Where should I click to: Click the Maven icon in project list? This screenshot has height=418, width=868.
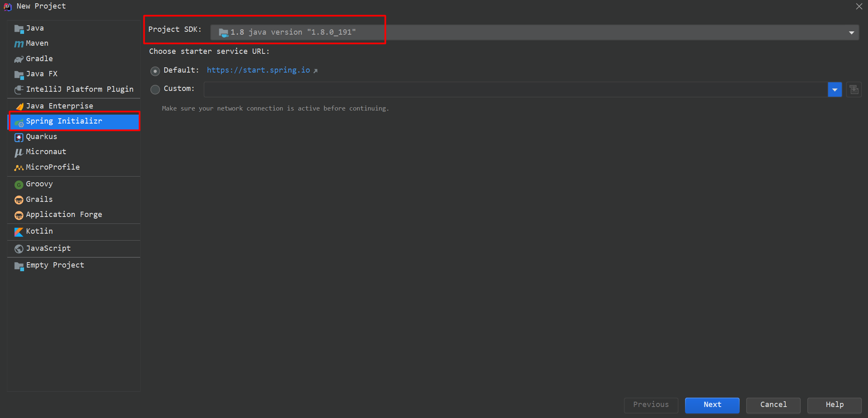tap(19, 44)
